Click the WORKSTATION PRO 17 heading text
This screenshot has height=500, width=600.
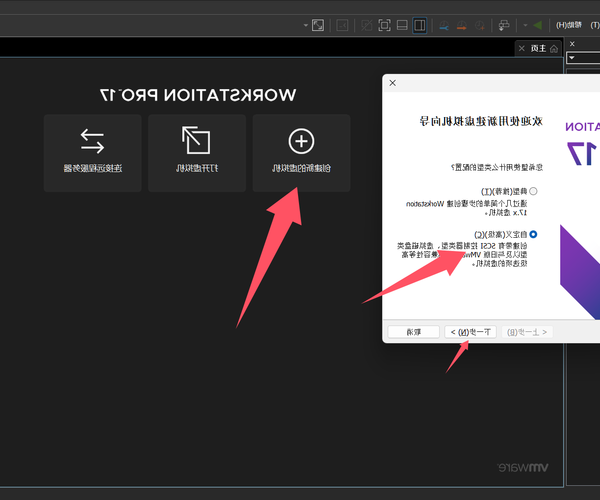(x=198, y=95)
